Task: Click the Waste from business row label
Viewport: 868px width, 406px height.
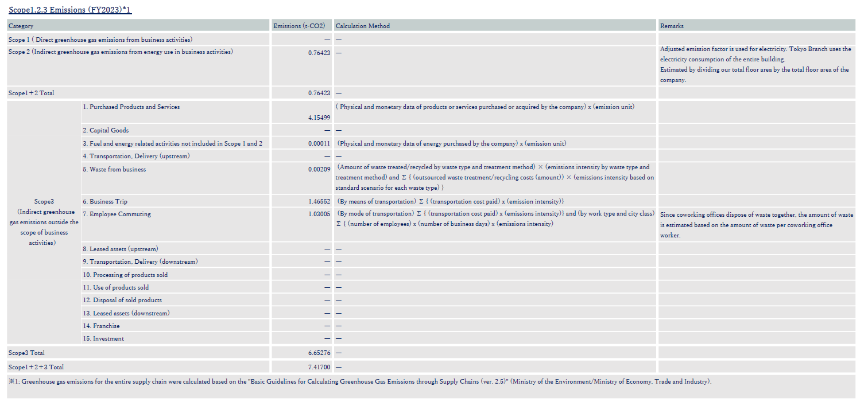Action: (118, 169)
